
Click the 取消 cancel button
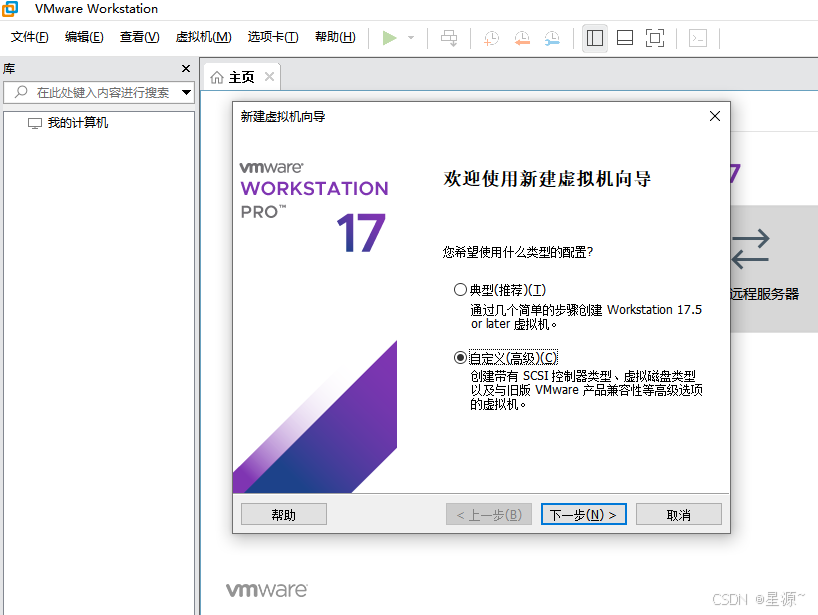(679, 514)
